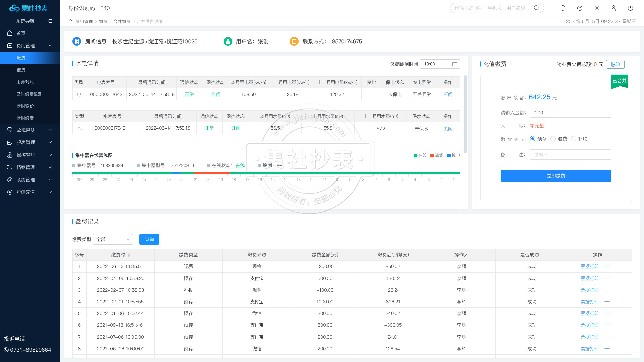Click the power logout icon
Viewport: 644px width, 362px height.
630,8
